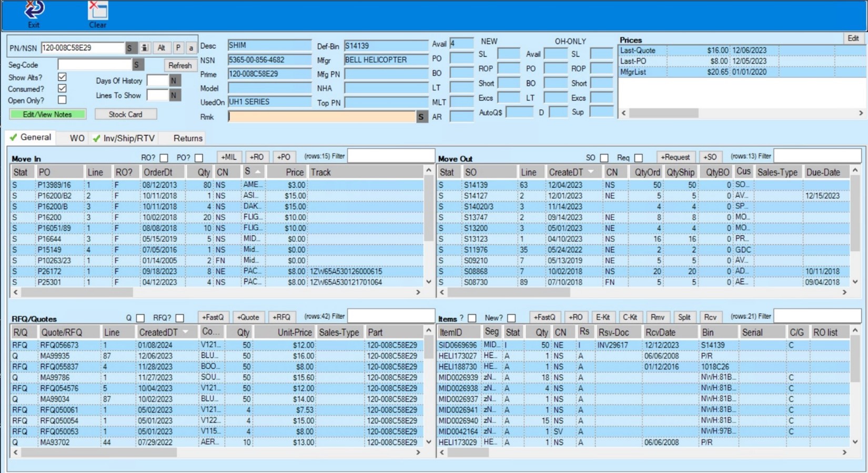Click the Stock Card button
868x473 pixels.
(126, 114)
